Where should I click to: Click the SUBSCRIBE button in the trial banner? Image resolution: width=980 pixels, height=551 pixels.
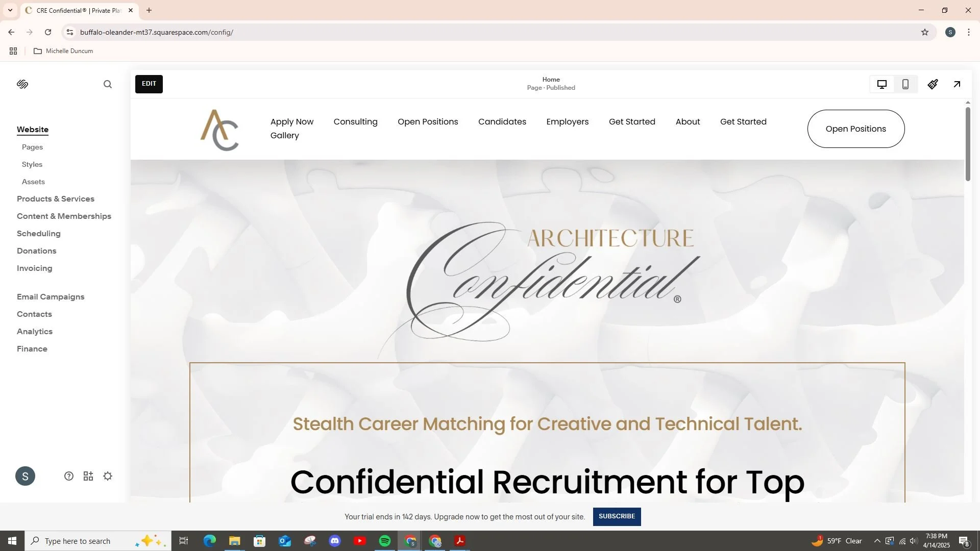click(x=617, y=516)
